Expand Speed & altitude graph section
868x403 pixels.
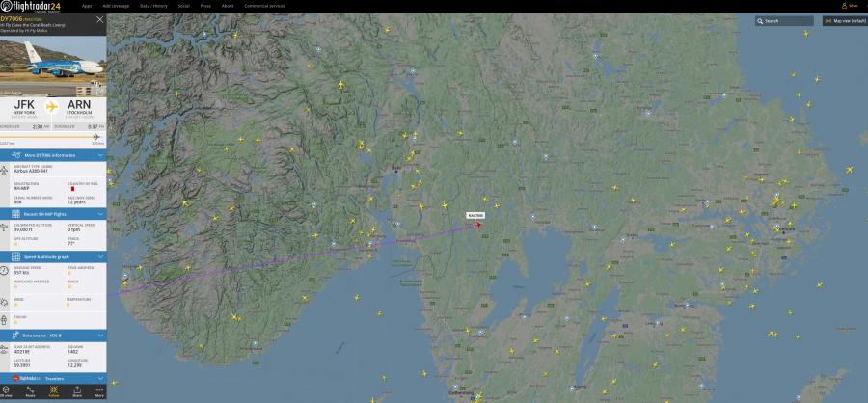coord(53,256)
